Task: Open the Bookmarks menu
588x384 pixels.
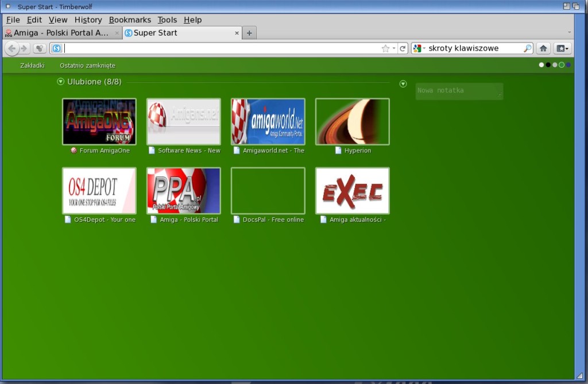Action: tap(130, 20)
